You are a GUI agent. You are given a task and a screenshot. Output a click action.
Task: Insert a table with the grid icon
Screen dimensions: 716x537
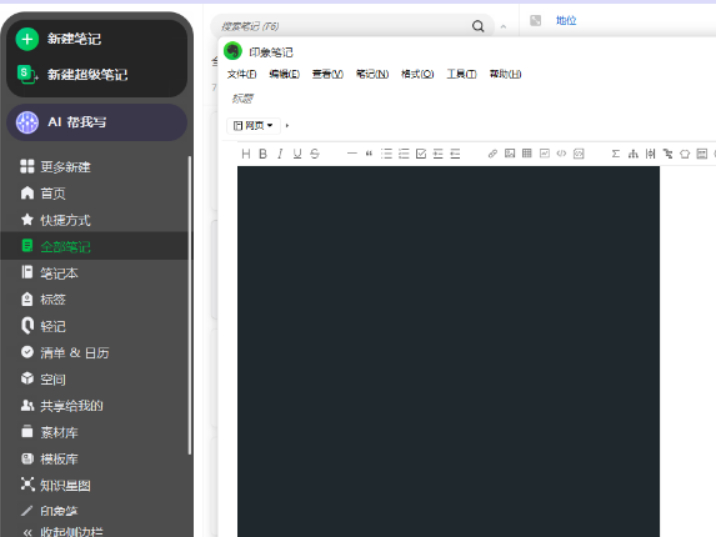[526, 153]
